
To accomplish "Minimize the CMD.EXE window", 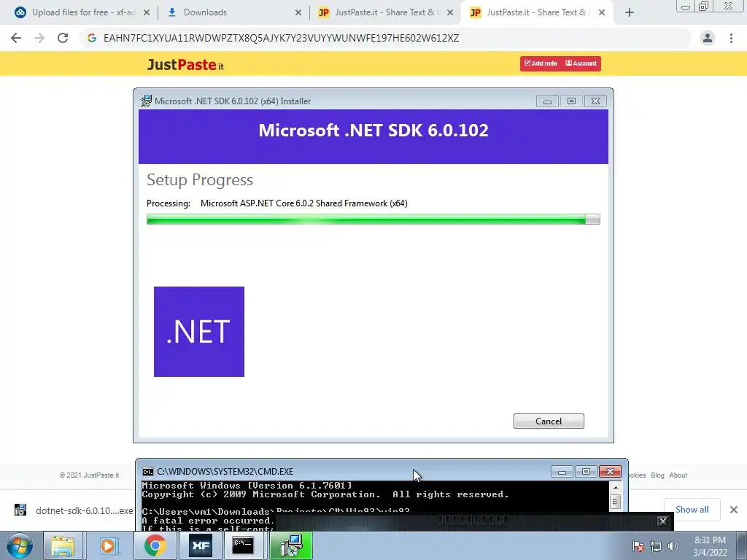I will pyautogui.click(x=562, y=472).
